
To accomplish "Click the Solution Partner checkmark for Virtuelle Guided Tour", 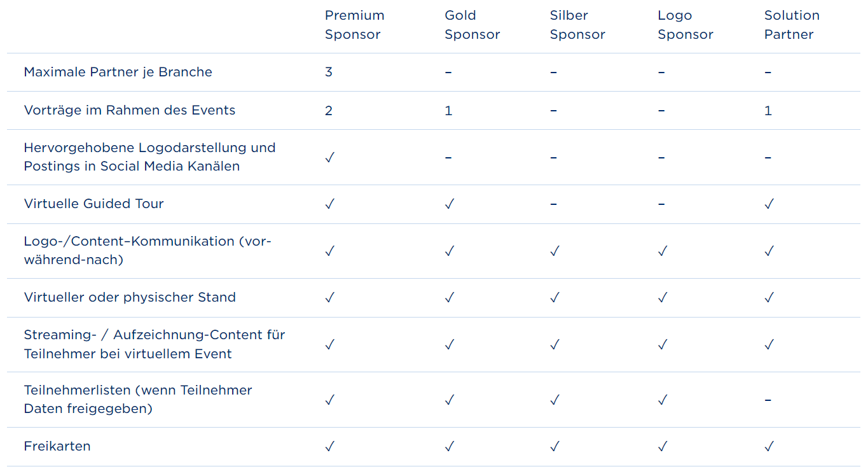I will coord(769,204).
